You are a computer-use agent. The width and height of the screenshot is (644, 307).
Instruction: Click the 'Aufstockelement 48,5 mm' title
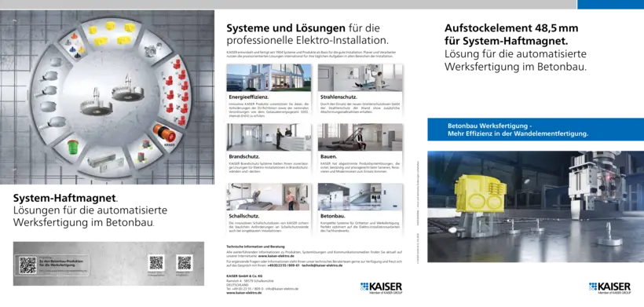coord(511,28)
